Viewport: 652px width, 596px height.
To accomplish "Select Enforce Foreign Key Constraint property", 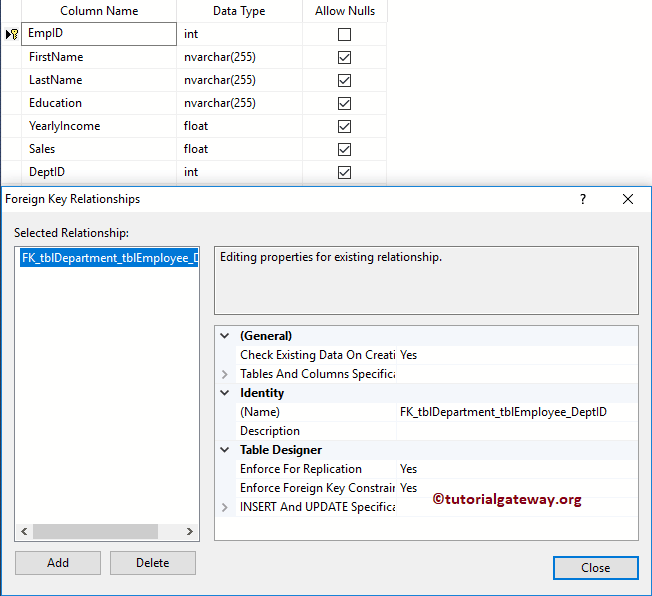I will coord(317,488).
